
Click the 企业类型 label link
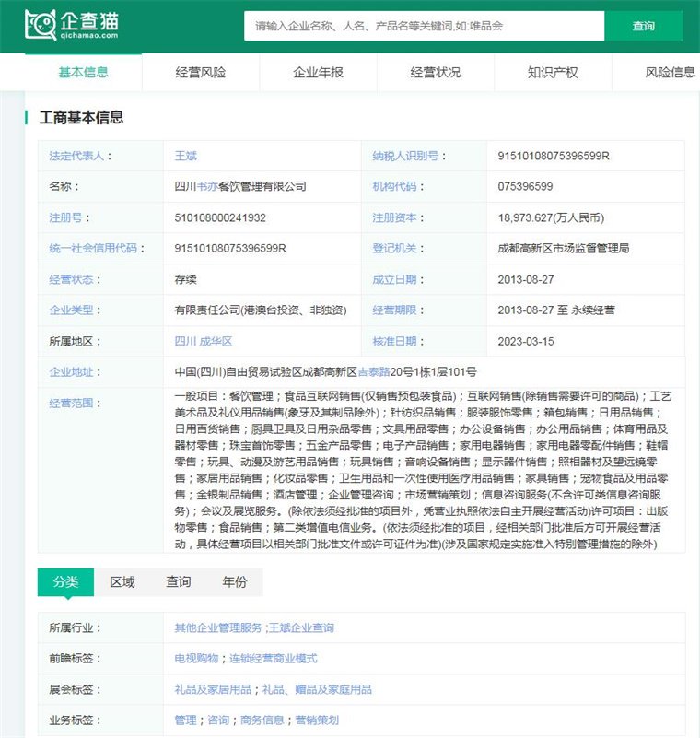tap(71, 310)
